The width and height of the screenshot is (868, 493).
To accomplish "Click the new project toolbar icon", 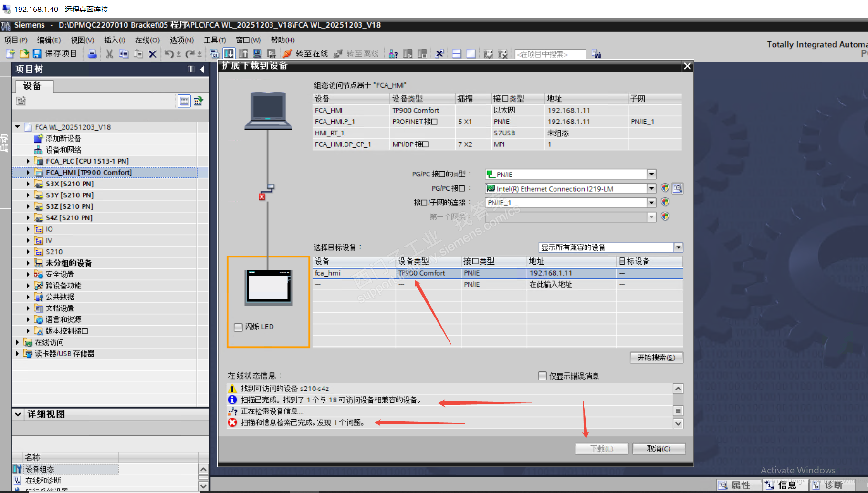I will pos(10,54).
